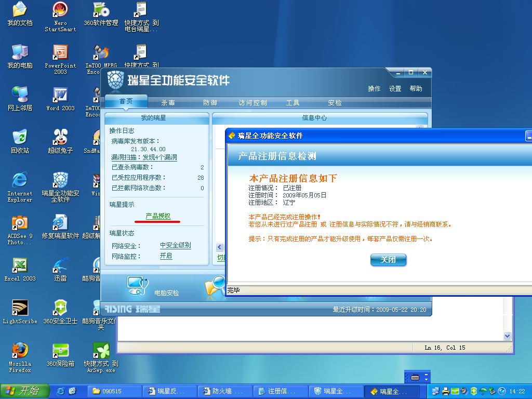
Task: Click 开启 network monitoring link
Action: pos(166,256)
